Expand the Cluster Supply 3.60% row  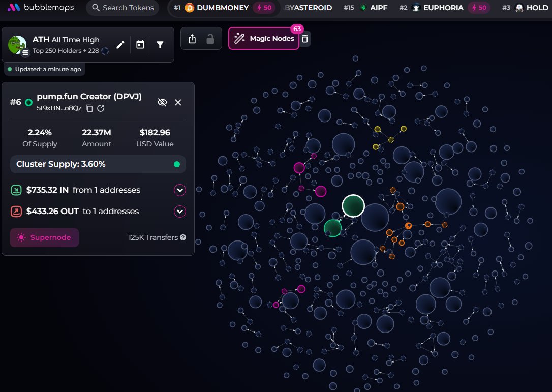click(98, 164)
